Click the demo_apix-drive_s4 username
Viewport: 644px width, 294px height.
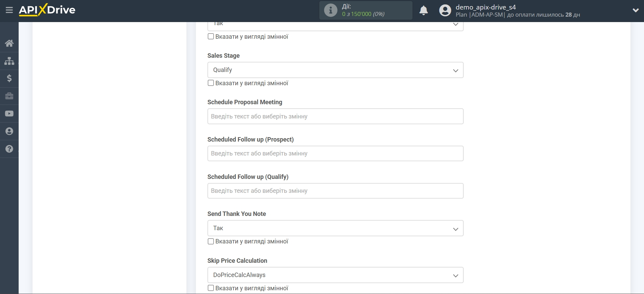pos(485,7)
